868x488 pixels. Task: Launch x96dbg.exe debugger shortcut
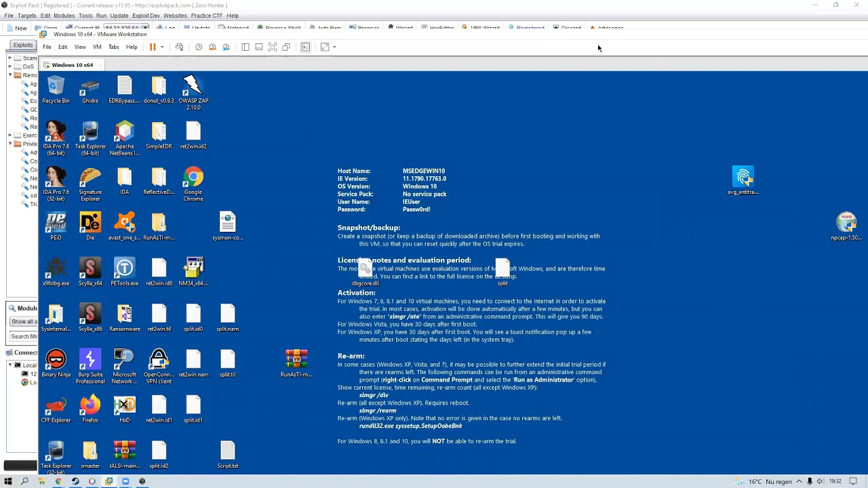click(x=56, y=272)
